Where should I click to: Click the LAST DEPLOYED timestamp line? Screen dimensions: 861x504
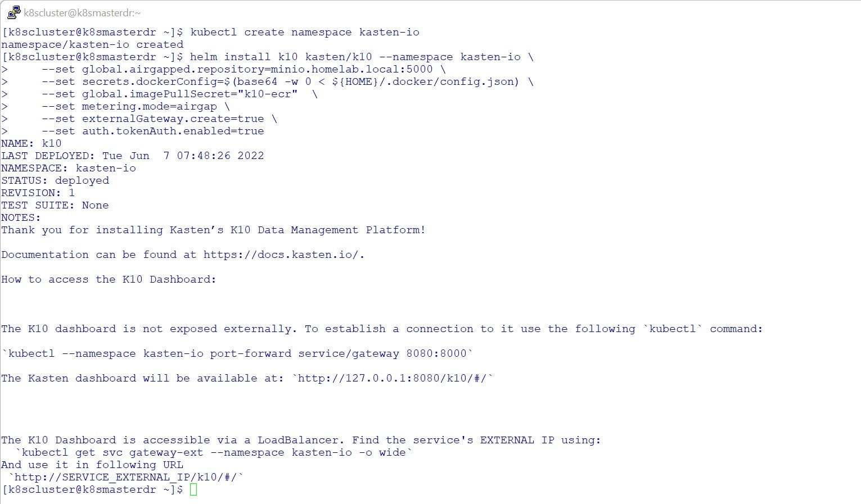click(133, 156)
